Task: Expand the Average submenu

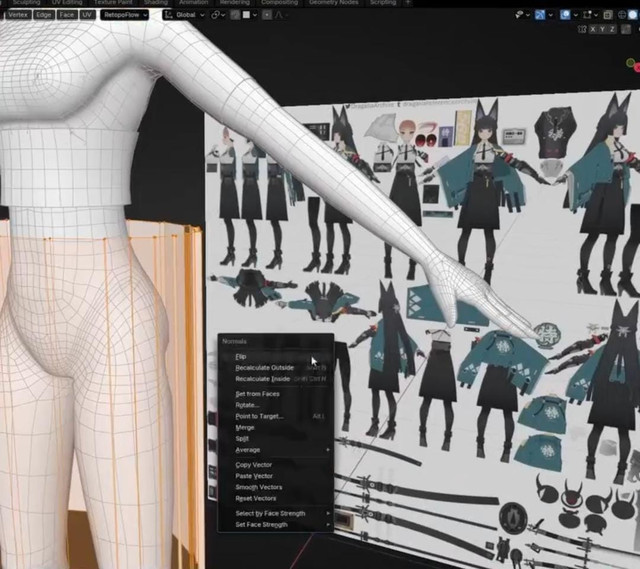Action: click(276, 450)
